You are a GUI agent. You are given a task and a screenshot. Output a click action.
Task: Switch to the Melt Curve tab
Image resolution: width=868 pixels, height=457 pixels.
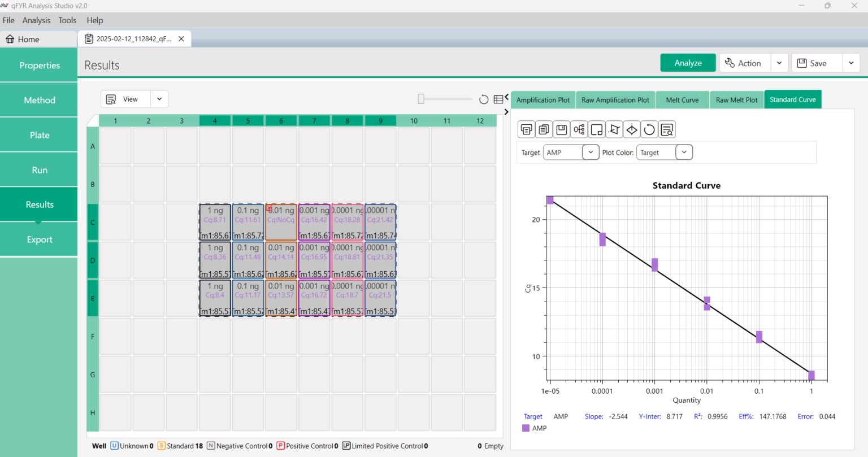click(x=682, y=100)
